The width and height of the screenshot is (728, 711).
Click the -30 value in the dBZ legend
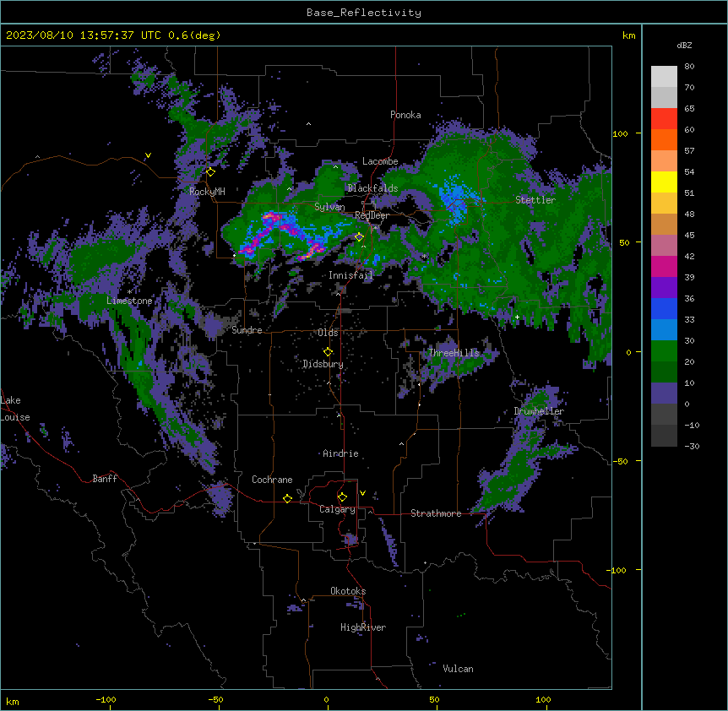point(692,446)
